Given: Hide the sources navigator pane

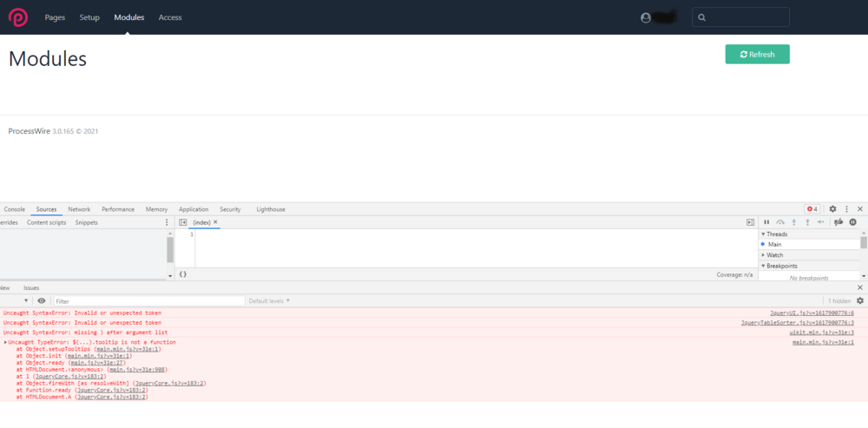Looking at the screenshot, I should click(182, 222).
